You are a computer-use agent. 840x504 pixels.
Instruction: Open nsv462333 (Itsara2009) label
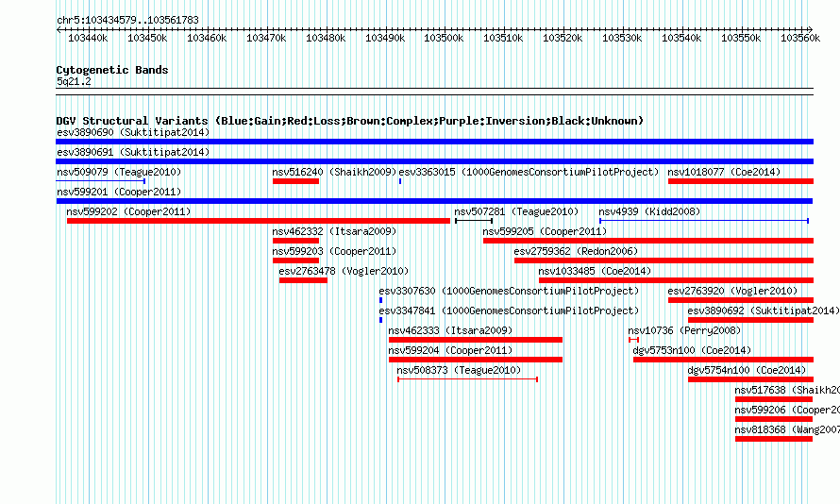[450, 330]
